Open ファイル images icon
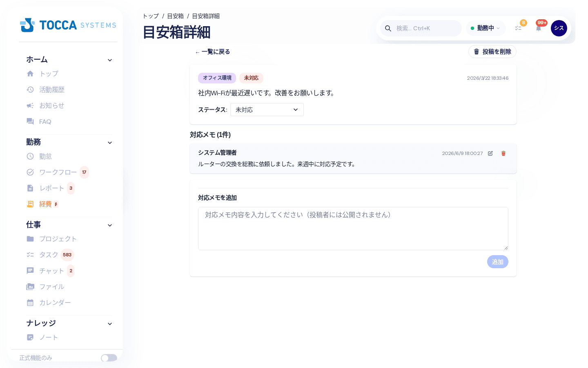The image size is (588, 368). click(x=30, y=287)
